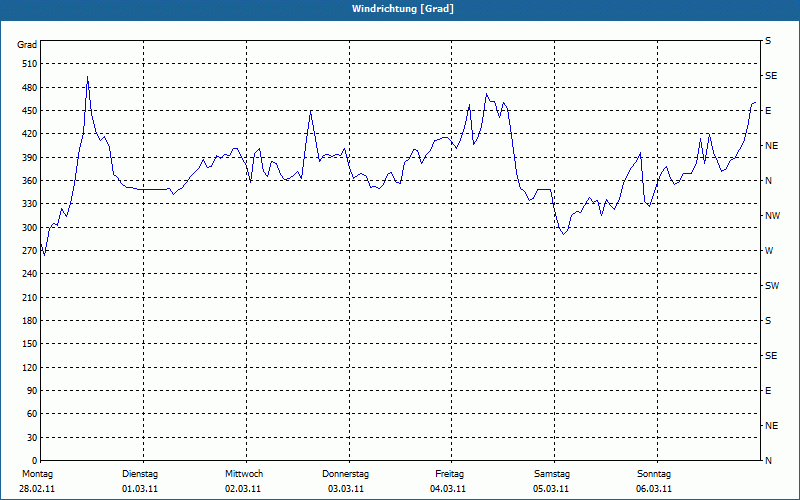Click the 270 degree axis label
Image resolution: width=800 pixels, height=500 pixels.
(x=30, y=251)
